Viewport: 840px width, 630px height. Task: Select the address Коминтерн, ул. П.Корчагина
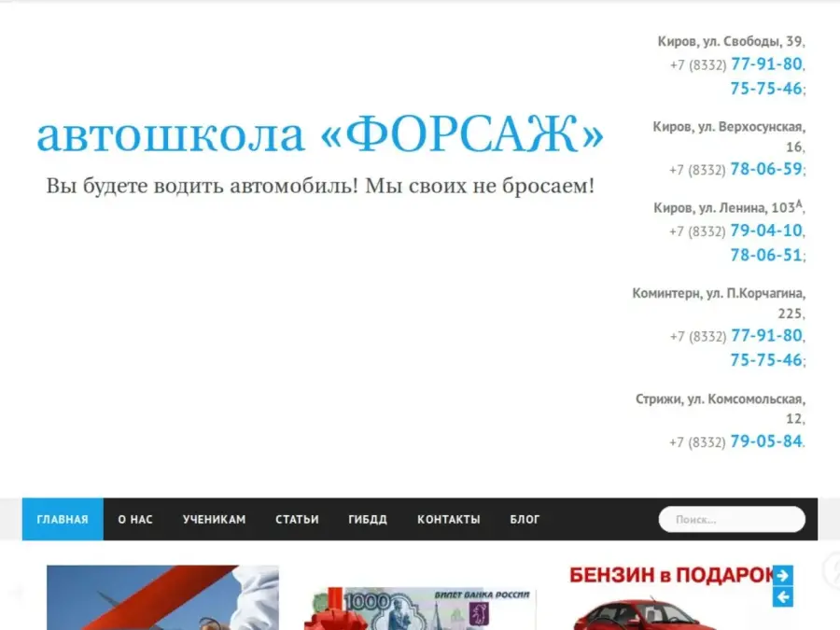(719, 302)
